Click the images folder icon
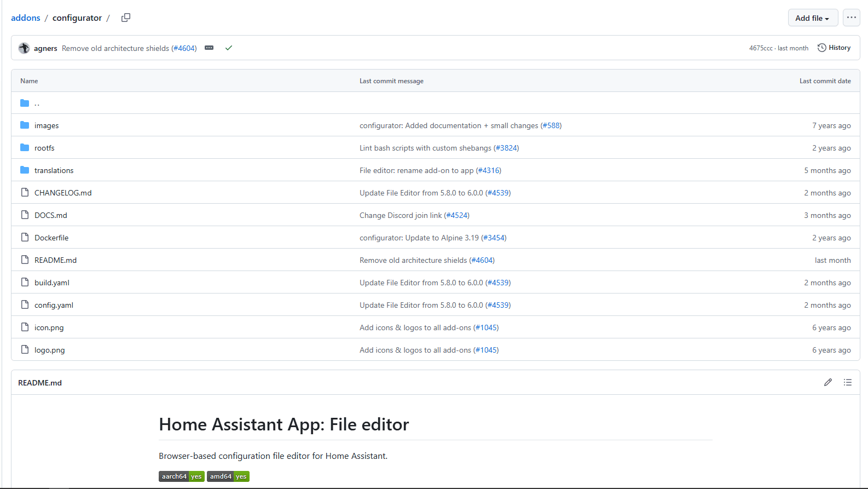Screen dimensions: 868x489 [25, 125]
